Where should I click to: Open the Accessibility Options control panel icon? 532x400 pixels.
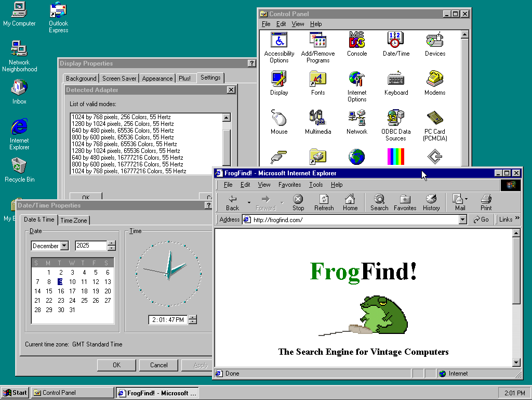point(279,41)
